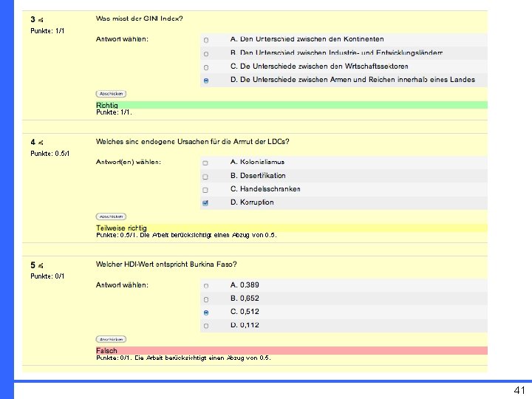
Task: Click the 'Punkte: 0/1' score under question 5
Action: click(x=47, y=276)
